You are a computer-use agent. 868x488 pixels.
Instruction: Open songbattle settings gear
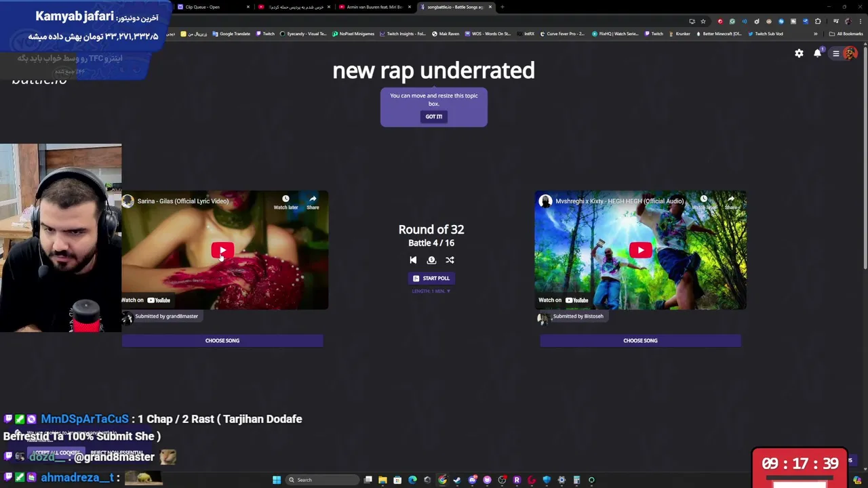point(799,54)
